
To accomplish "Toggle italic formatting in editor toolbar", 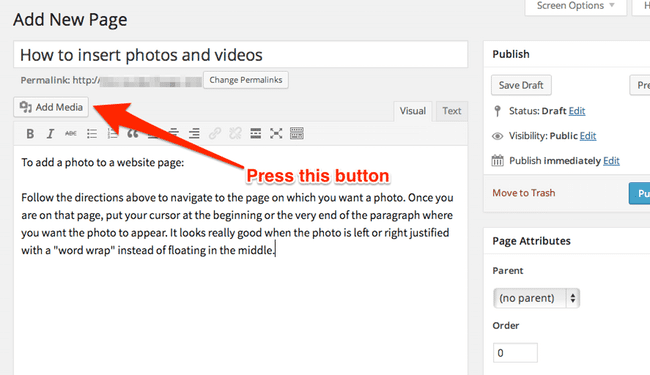I will [50, 134].
